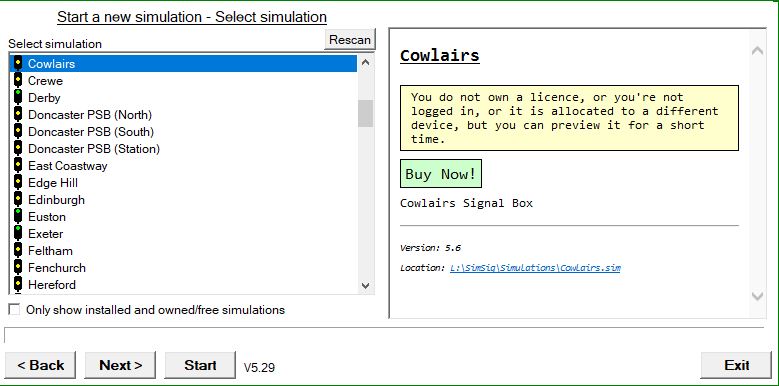Click the green signal icon beside Euston
Viewport: 779px width, 386px height.
(18, 217)
